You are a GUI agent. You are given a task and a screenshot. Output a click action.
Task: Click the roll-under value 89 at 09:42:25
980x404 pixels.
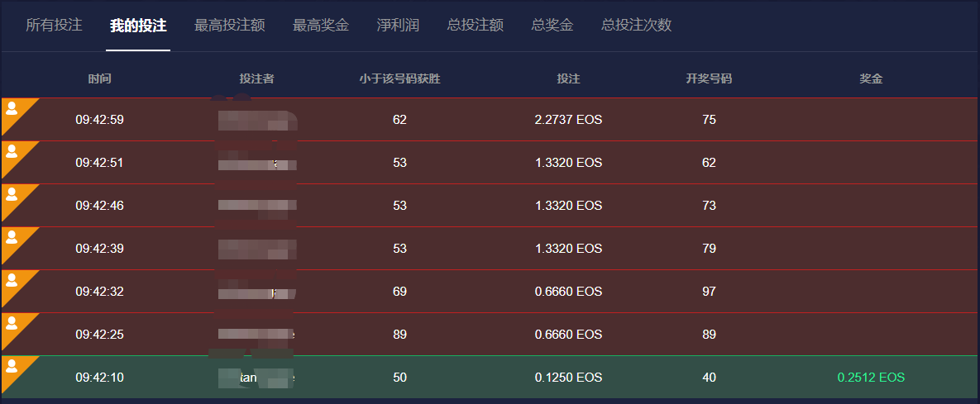[x=400, y=335]
